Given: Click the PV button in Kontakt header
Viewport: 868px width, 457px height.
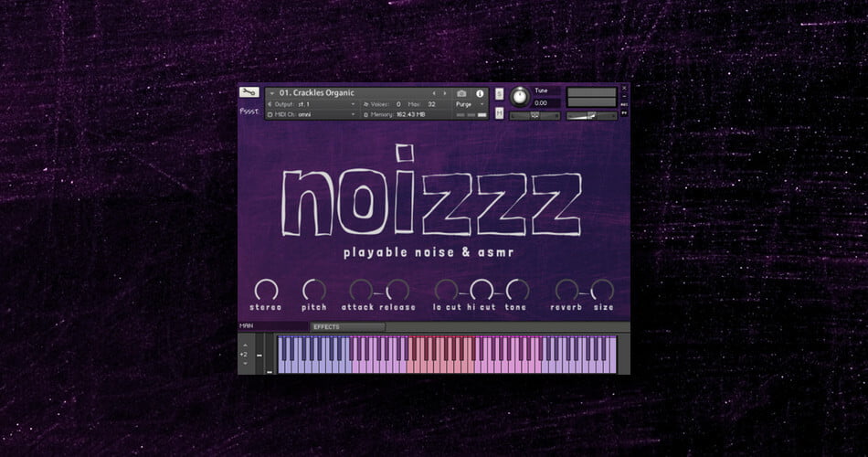Looking at the screenshot, I should point(624,113).
